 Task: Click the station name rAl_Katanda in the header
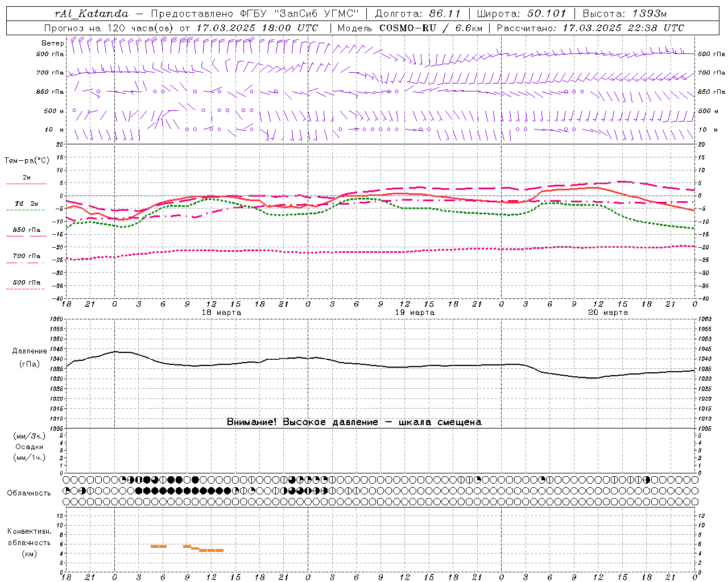pos(92,14)
